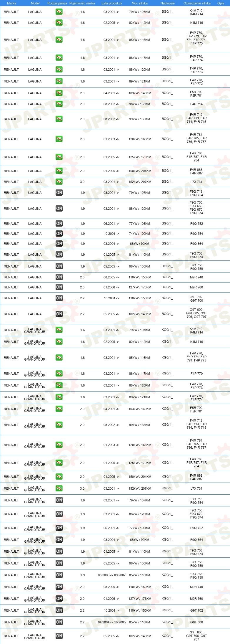Click ON icon in Grandtour KG0/1_ M9R 760 row
Image resolution: width=230 pixels, height=644 pixels.
59,599
